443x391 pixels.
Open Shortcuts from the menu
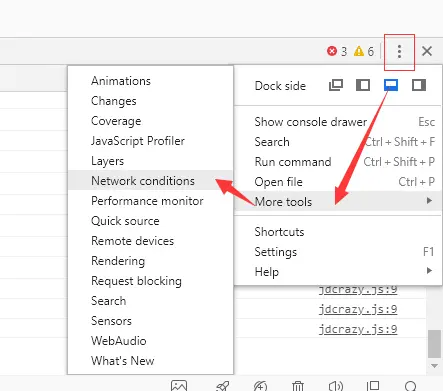click(x=338, y=232)
